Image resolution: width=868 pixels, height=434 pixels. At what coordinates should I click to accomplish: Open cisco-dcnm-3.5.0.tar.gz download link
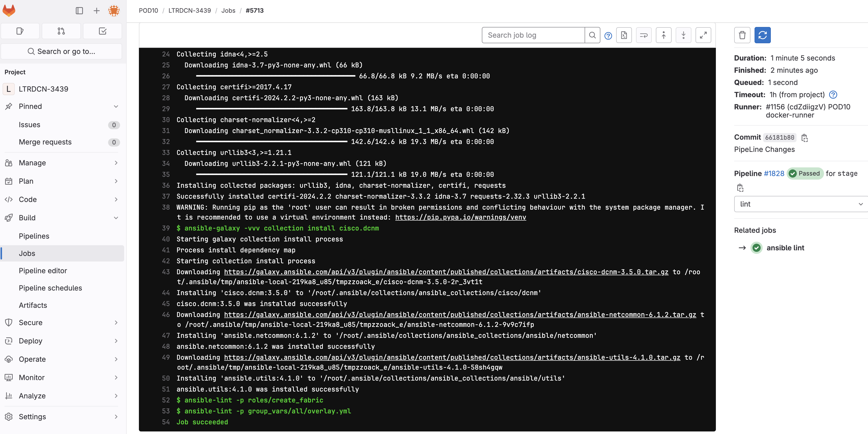point(446,272)
